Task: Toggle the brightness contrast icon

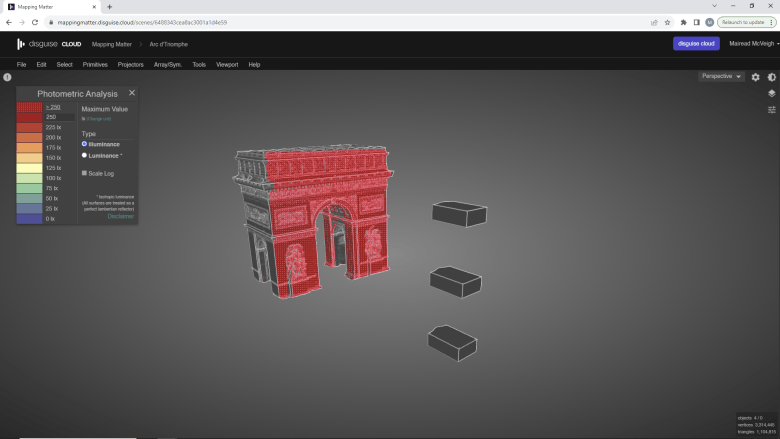Action: [x=772, y=77]
